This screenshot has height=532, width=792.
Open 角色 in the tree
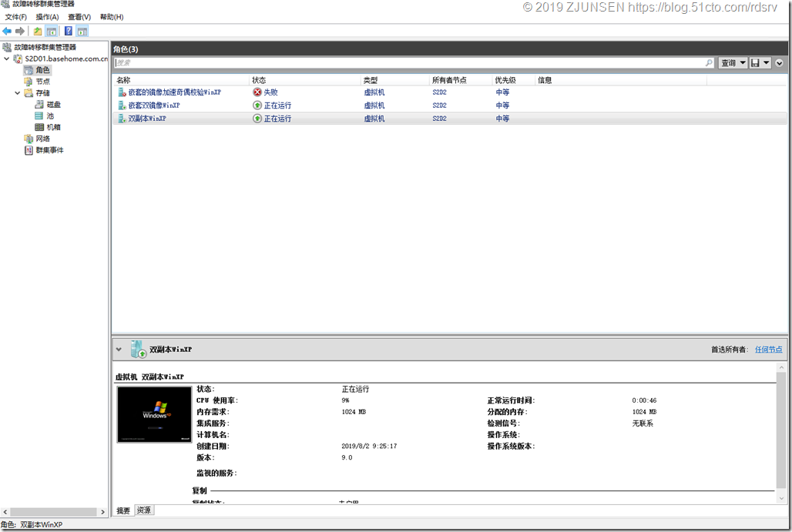click(x=42, y=69)
